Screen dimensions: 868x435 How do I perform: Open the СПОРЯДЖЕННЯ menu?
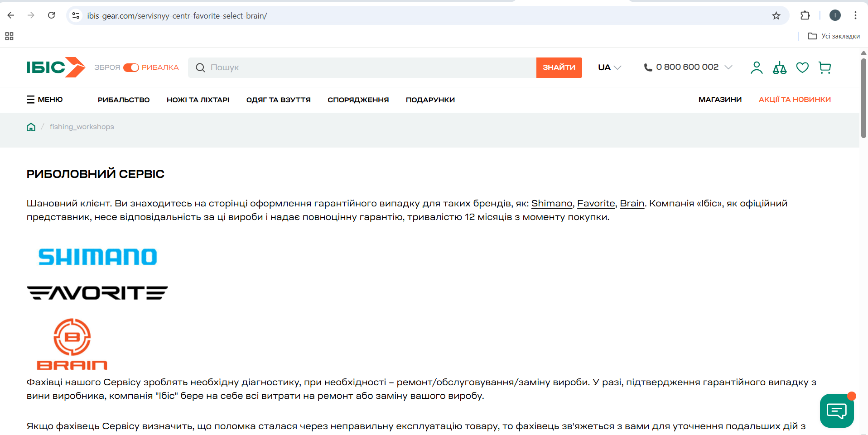click(x=358, y=100)
